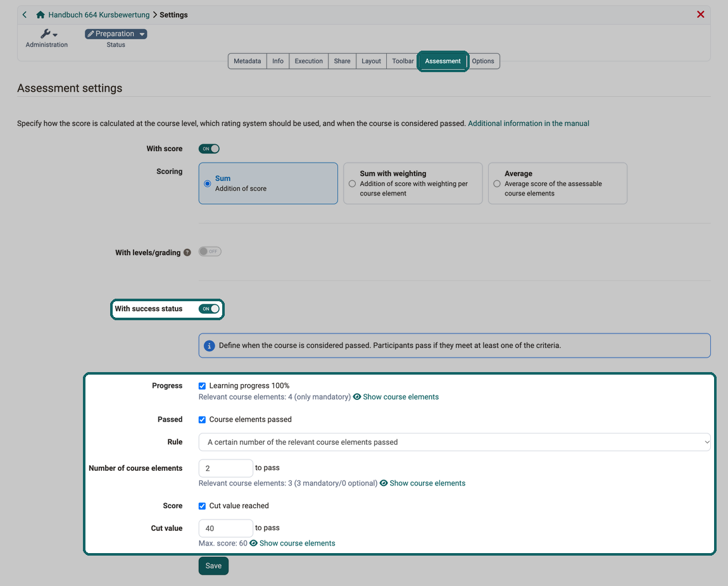Click the levels/grading help question mark
The height and width of the screenshot is (586, 728).
click(x=187, y=252)
